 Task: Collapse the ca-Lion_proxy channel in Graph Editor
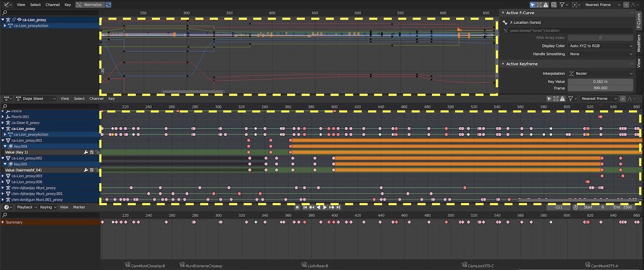(x=3, y=19)
